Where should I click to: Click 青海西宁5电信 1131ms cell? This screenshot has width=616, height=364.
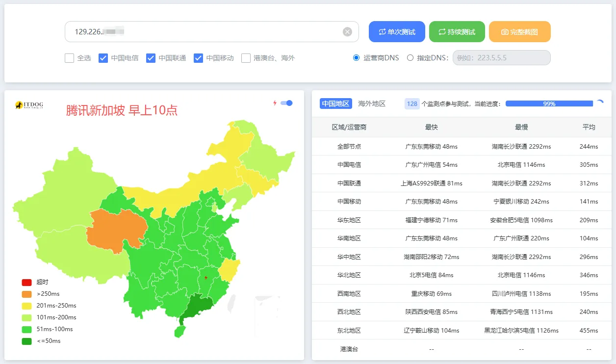pos(521,312)
